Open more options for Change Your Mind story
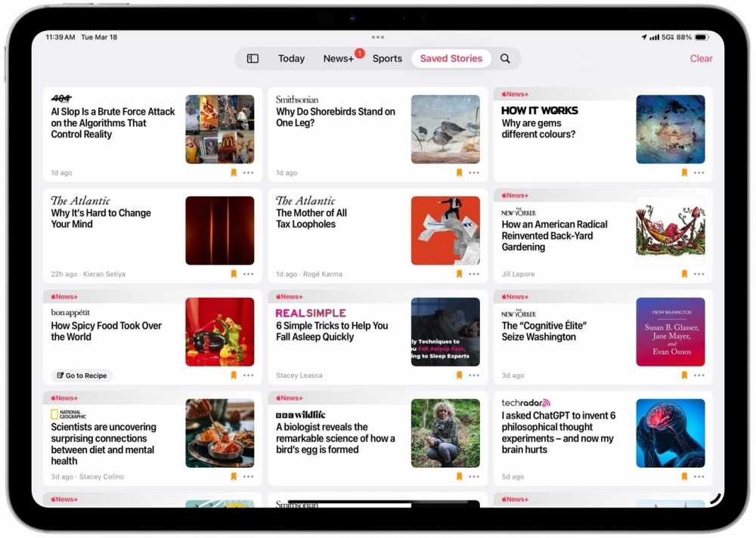The width and height of the screenshot is (756, 538). (248, 274)
